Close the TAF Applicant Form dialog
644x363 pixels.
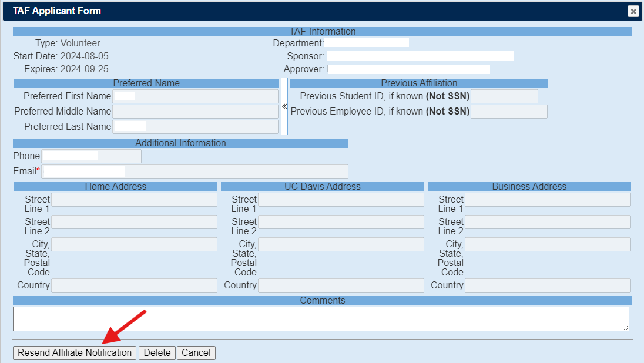click(633, 11)
